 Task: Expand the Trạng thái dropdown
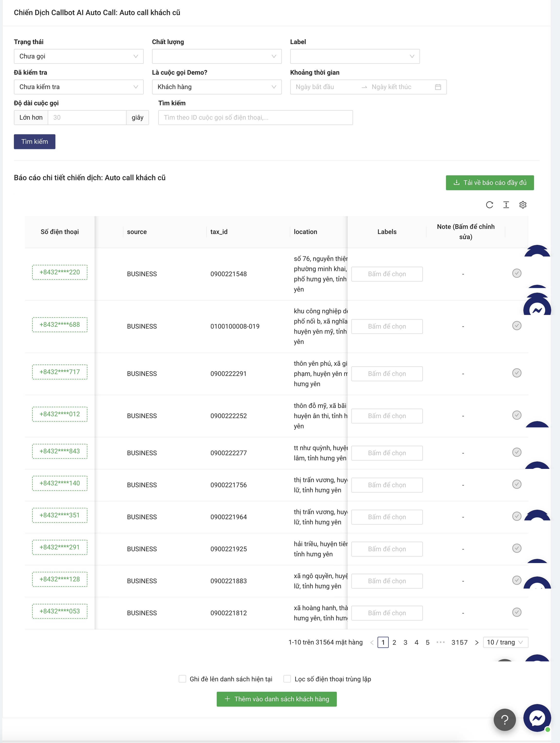pos(79,56)
